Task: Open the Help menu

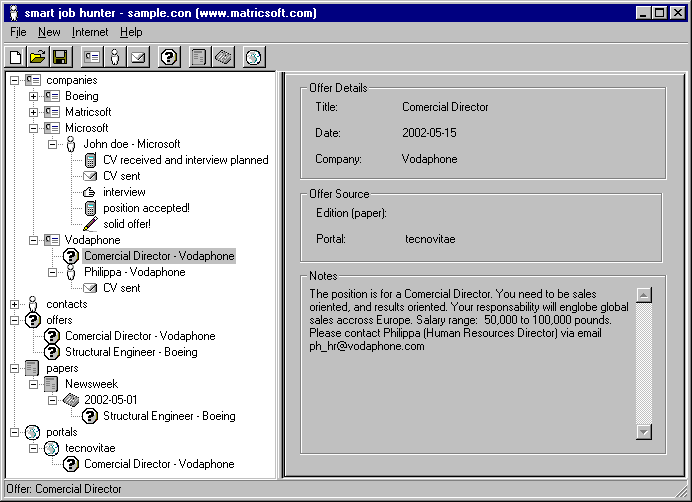Action: pos(131,32)
